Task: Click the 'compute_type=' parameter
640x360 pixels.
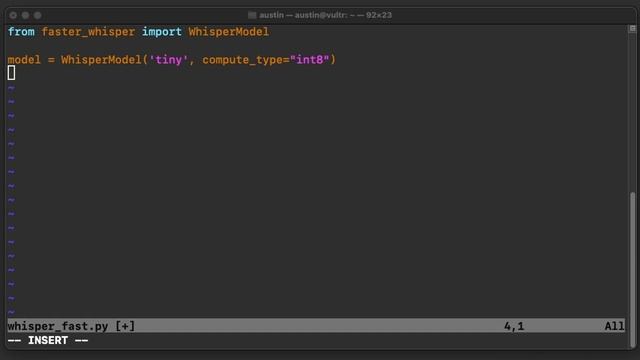Action: [246, 60]
